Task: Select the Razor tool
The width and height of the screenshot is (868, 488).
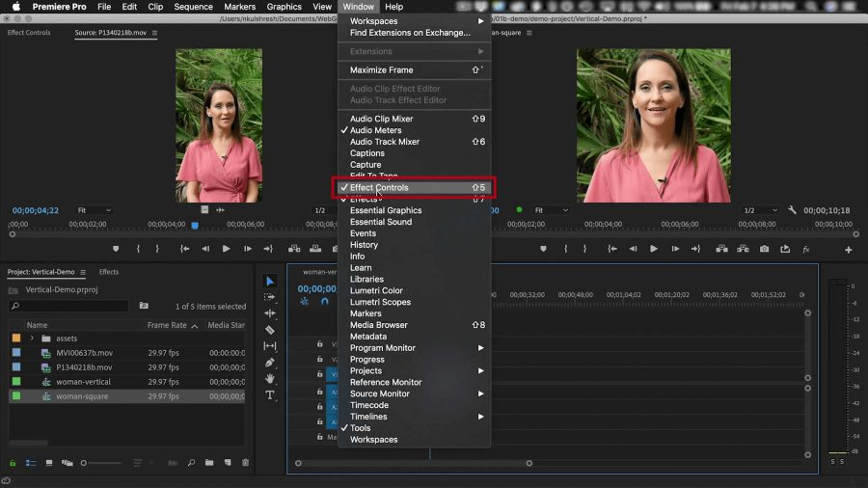Action: pyautogui.click(x=270, y=330)
